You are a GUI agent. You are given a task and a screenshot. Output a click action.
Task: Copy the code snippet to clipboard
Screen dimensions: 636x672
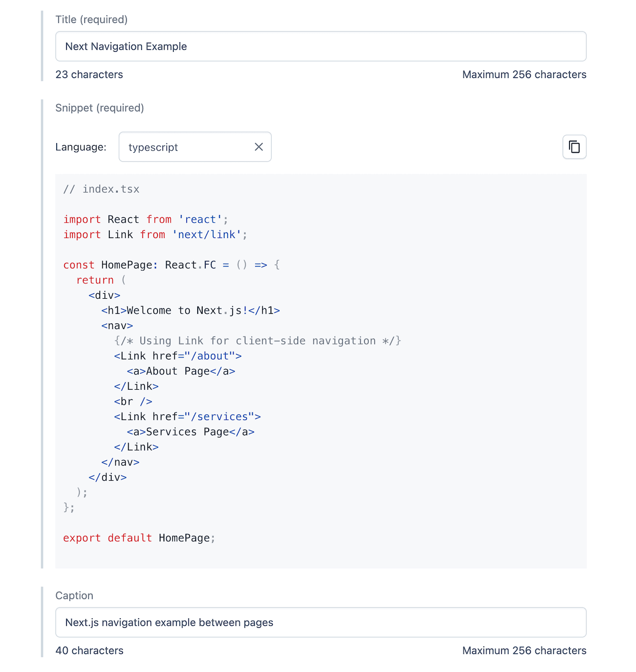pos(574,147)
